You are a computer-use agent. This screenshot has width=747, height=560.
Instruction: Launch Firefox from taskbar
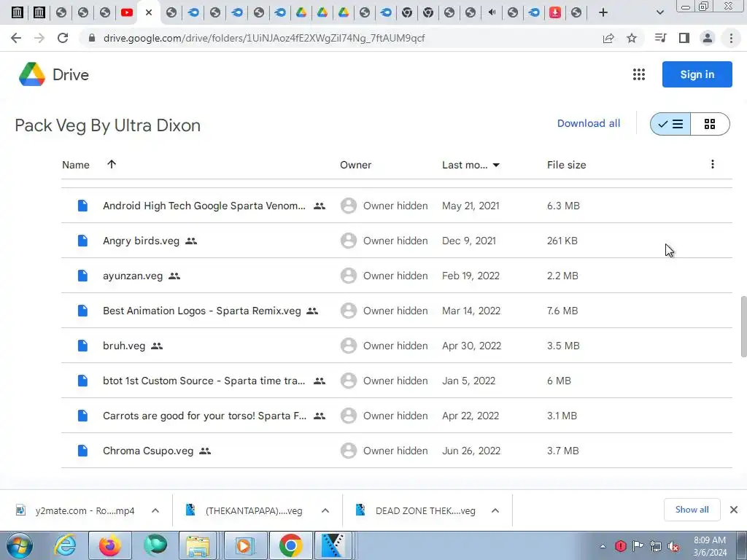point(110,545)
